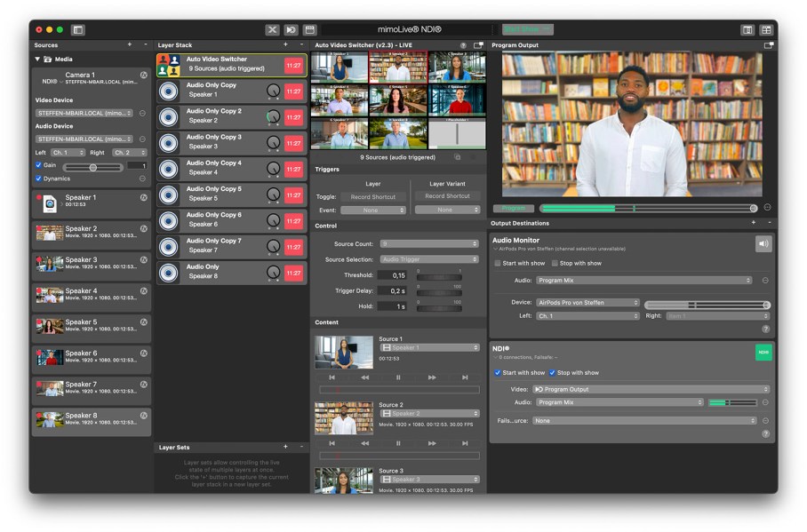Check Audio Monitor Stop with show

[555, 263]
